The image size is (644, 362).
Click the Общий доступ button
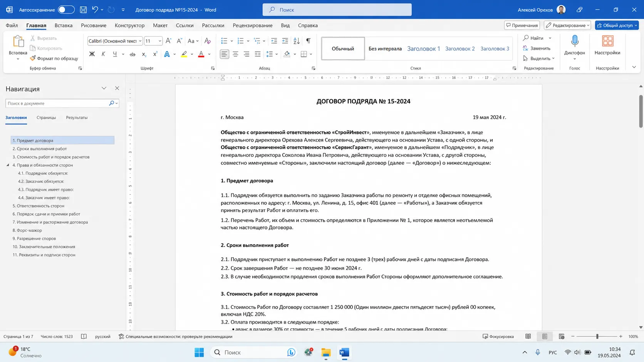click(x=617, y=25)
